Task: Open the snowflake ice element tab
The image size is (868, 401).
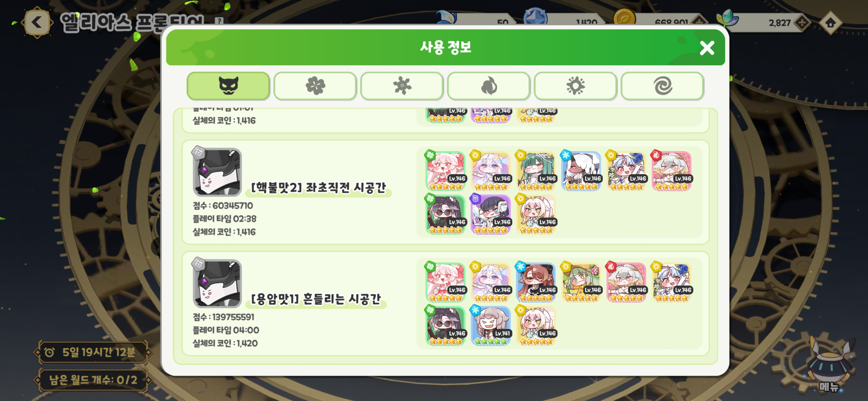Action: 402,86
